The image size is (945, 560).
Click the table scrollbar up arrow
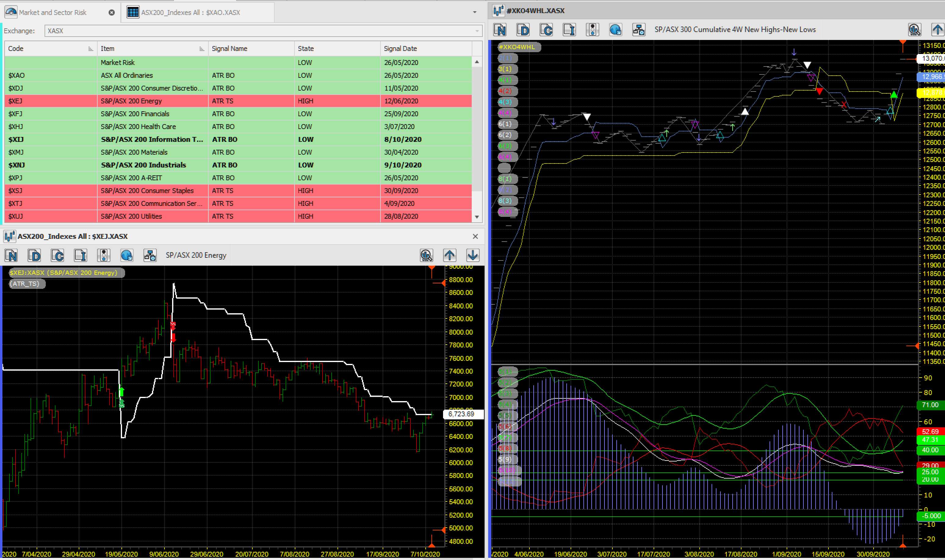[477, 62]
